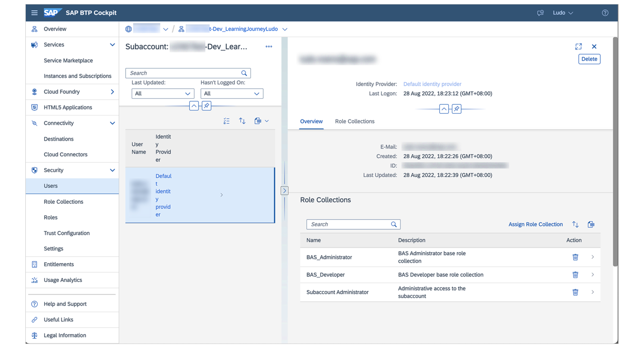Sort the users table
The image size is (644, 348).
242,121
